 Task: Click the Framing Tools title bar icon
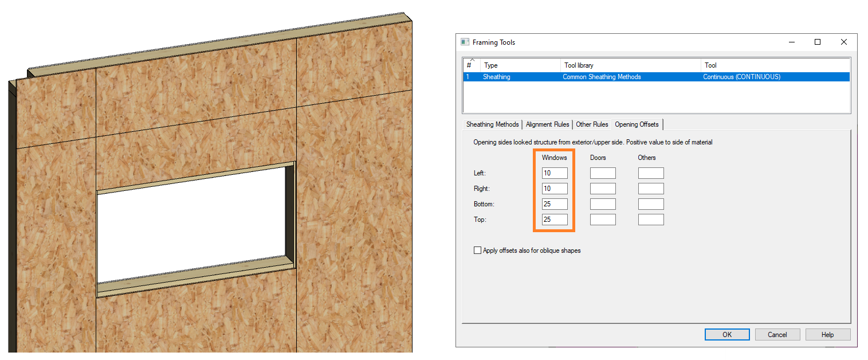click(x=465, y=42)
